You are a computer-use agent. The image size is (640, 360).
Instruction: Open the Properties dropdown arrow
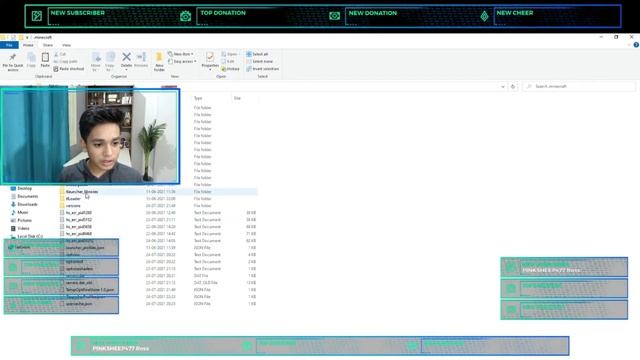click(x=210, y=70)
